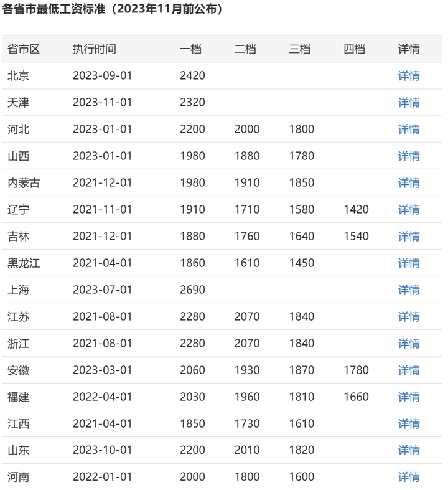This screenshot has width=448, height=490.
Task: Click the 详情 column header
Action: [x=408, y=49]
